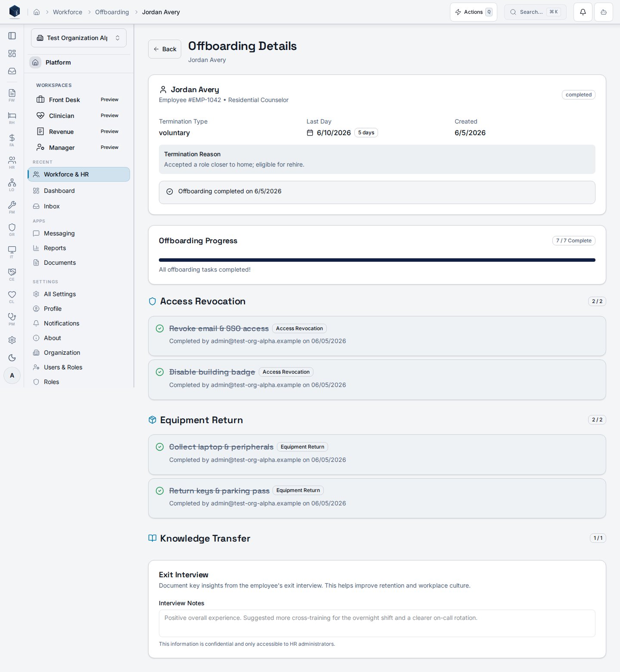This screenshot has width=620, height=672.
Task: Click the Knowledge Transfer book icon
Action: [152, 538]
